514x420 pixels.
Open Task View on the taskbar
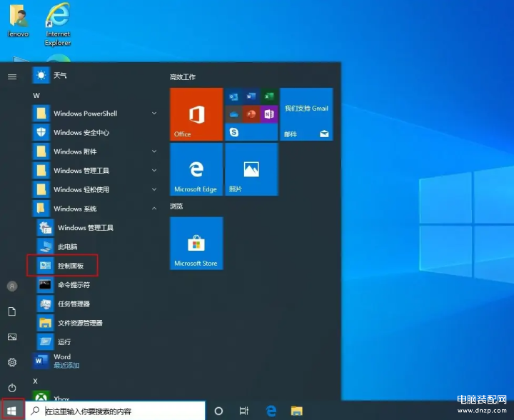click(x=244, y=411)
